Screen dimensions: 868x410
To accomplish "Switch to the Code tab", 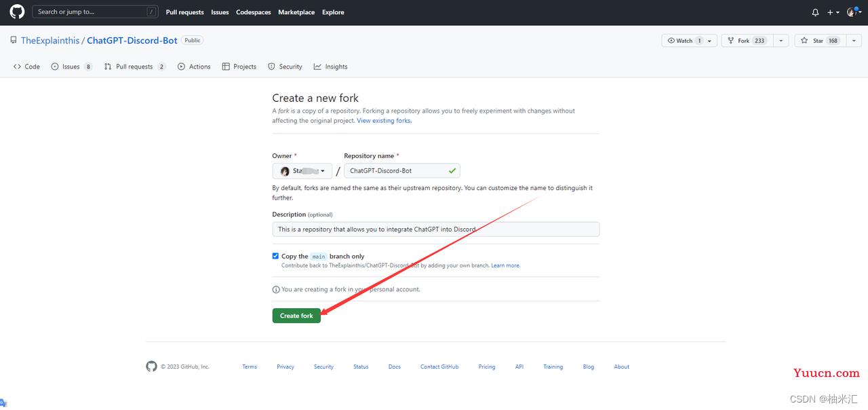I will click(26, 67).
